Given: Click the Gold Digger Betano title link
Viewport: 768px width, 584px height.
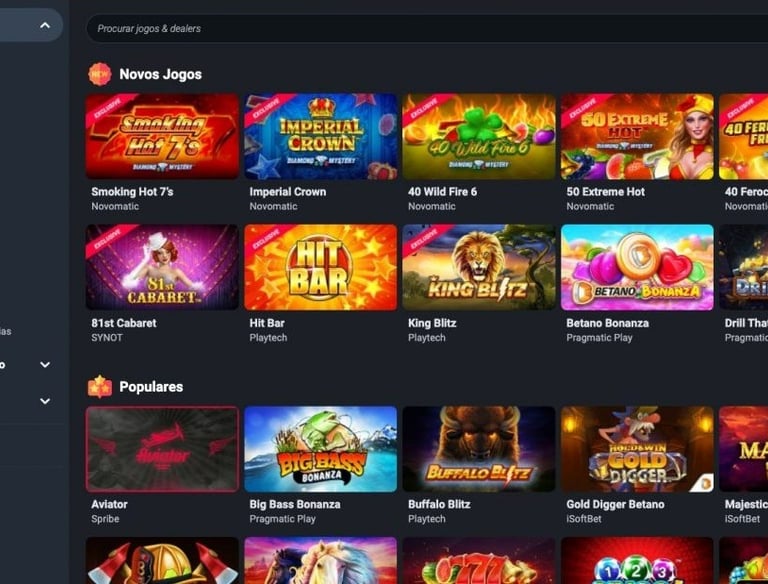Looking at the screenshot, I should pos(615,504).
